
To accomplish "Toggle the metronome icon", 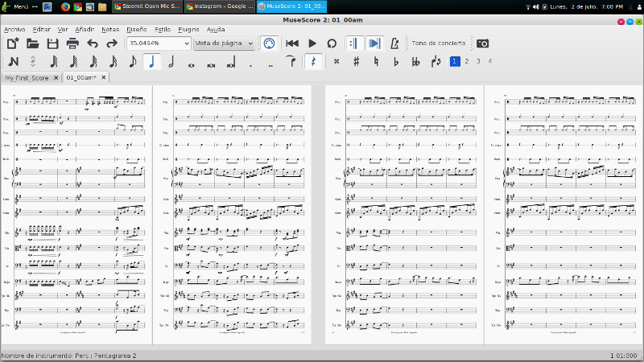I will point(394,43).
